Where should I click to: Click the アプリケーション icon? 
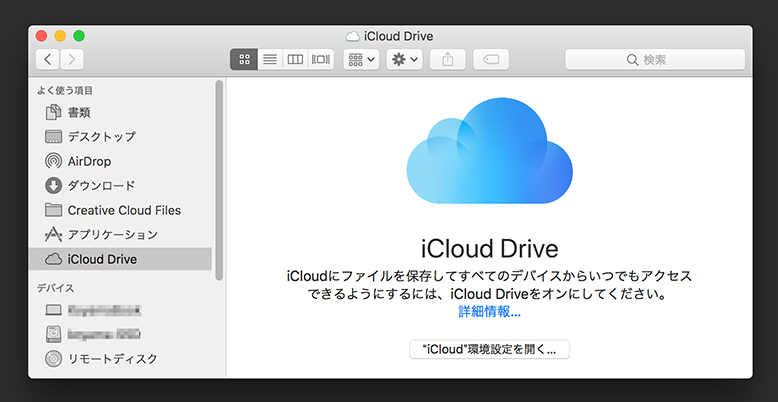tap(53, 234)
